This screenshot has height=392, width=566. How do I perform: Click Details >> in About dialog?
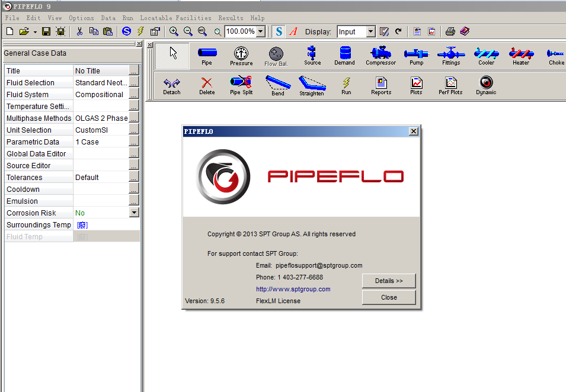click(389, 281)
